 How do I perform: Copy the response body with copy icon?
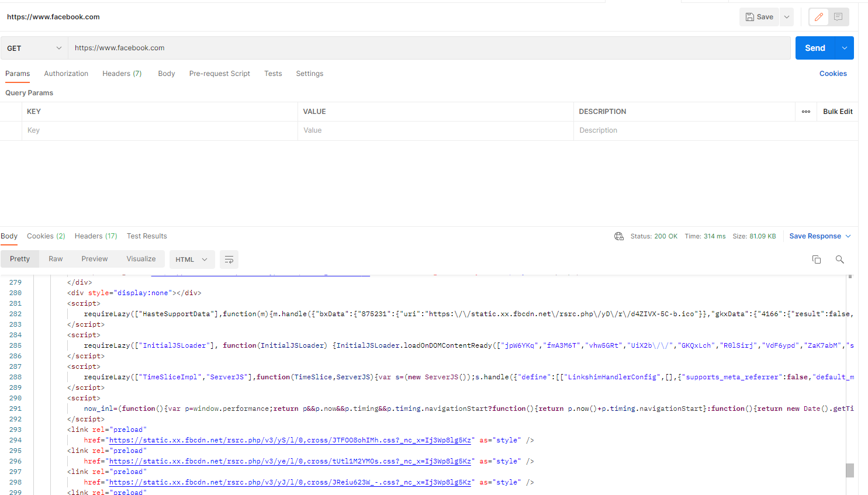(x=817, y=259)
